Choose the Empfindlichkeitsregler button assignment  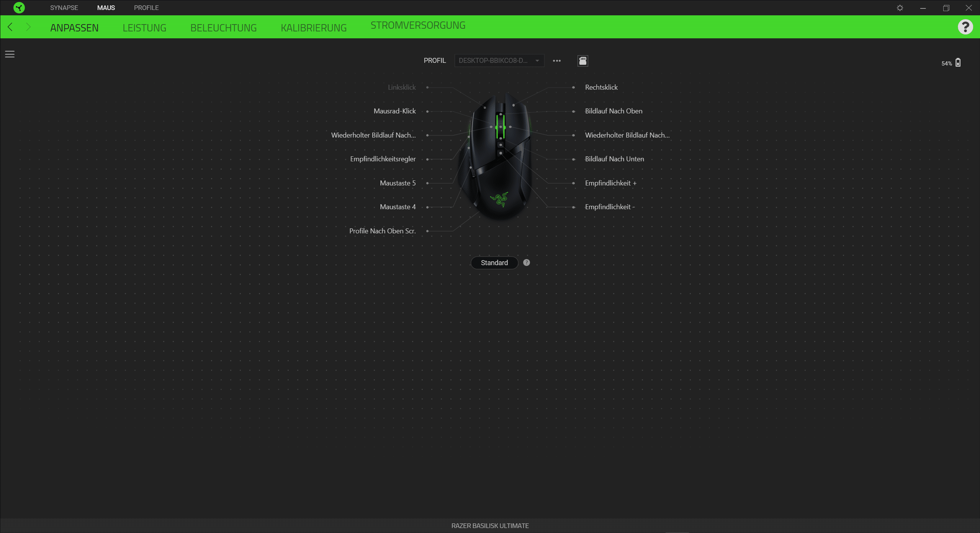pyautogui.click(x=383, y=159)
